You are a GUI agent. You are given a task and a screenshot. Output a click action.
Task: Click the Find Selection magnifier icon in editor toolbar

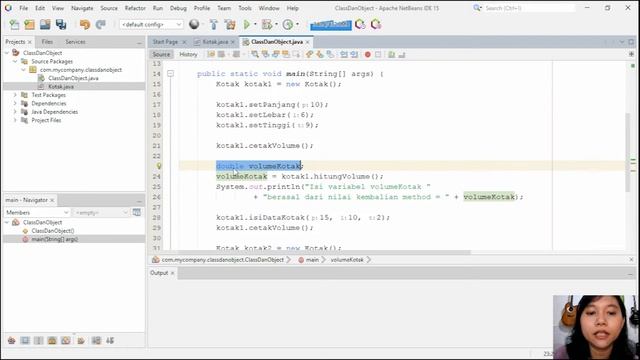255,54
